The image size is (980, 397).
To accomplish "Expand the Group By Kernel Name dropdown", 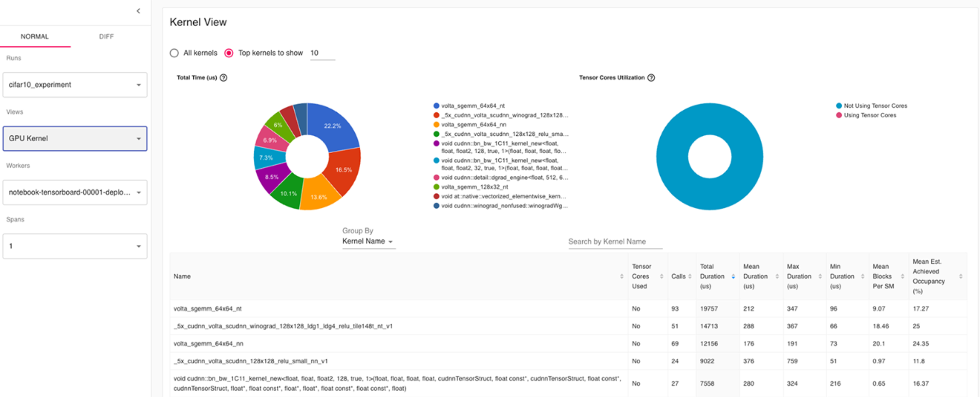I will coord(367,241).
